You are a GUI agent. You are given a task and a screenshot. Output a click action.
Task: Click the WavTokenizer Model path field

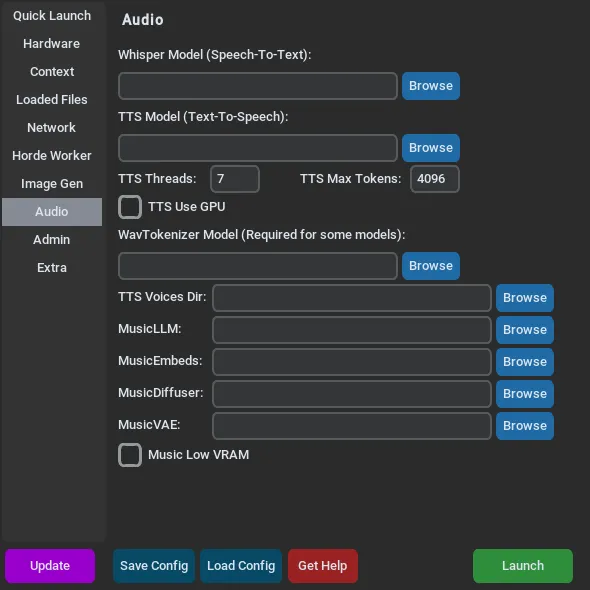[258, 266]
